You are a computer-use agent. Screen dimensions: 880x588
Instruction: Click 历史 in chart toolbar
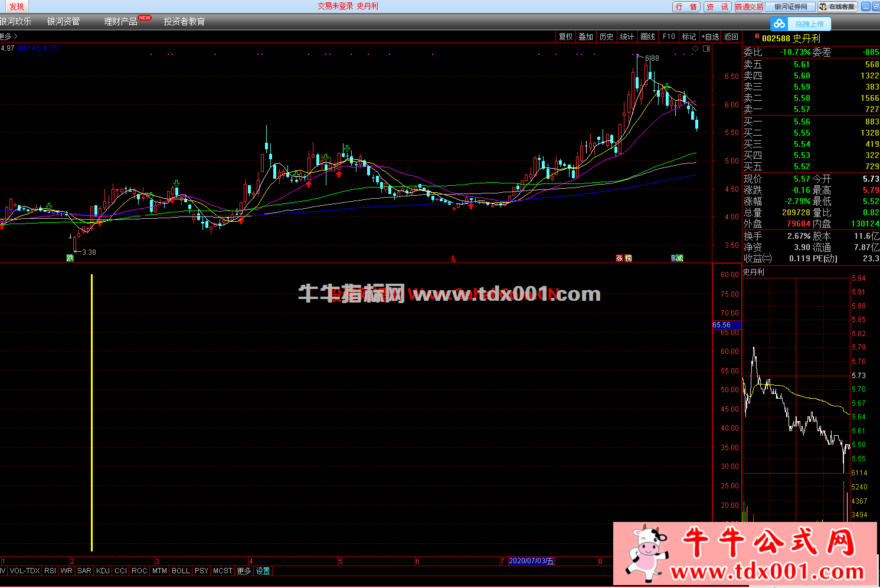pos(606,37)
